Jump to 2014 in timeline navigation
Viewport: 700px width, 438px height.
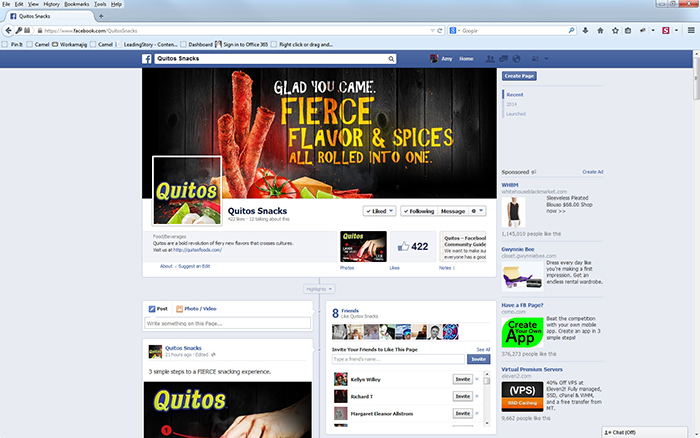(512, 104)
